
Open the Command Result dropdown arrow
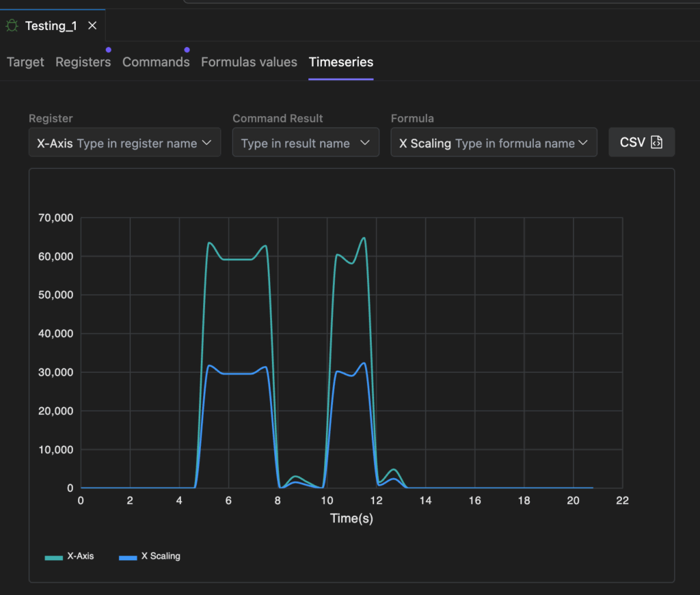(365, 143)
